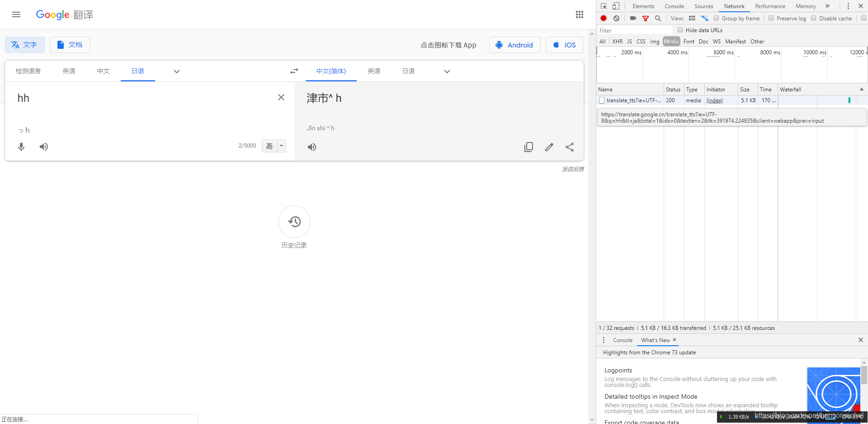868x424 pixels.
Task: Open the input method dropdown arrow
Action: [281, 146]
